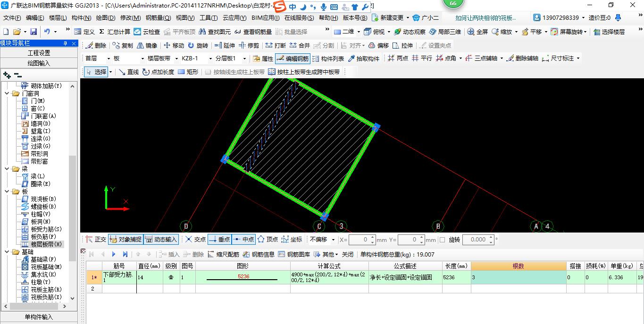Click 删除辅轴 delete auxiliary axis
Viewport: 644px width, 324px height.
tap(522, 58)
